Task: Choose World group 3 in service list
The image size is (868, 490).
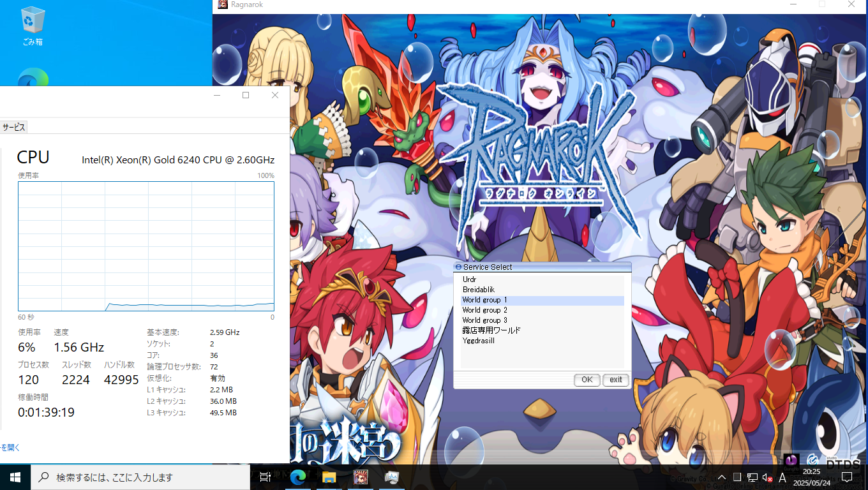Action: click(x=542, y=320)
